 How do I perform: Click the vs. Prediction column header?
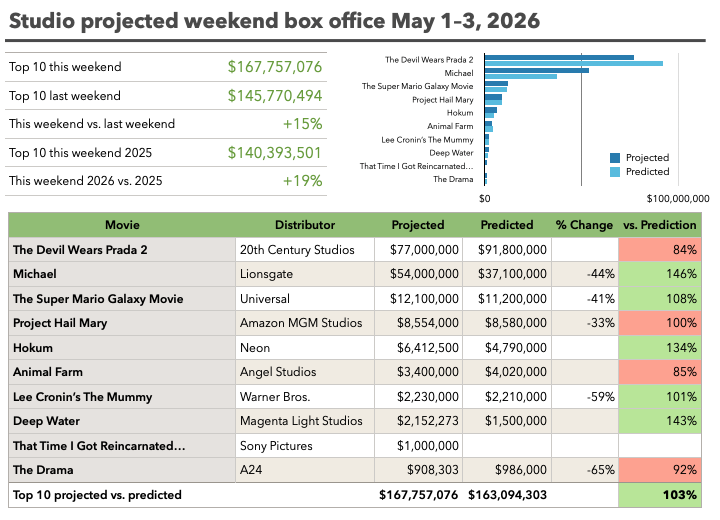pos(660,225)
